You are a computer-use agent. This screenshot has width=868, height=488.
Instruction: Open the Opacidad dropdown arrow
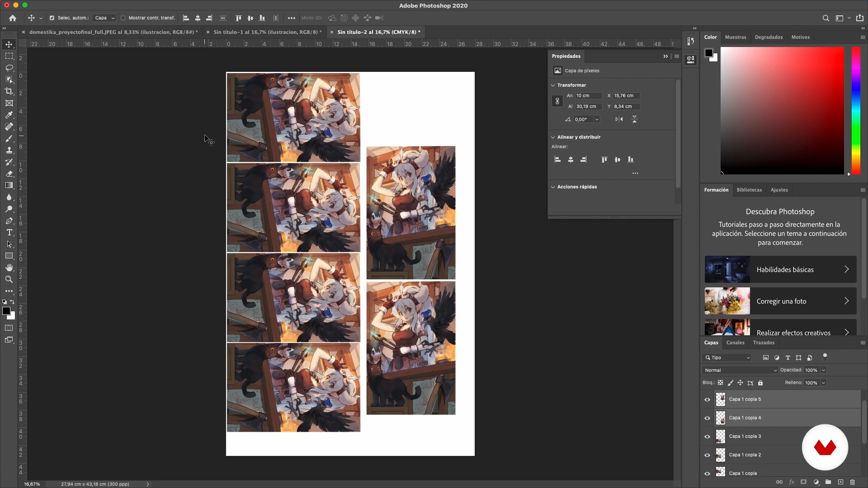click(x=823, y=370)
